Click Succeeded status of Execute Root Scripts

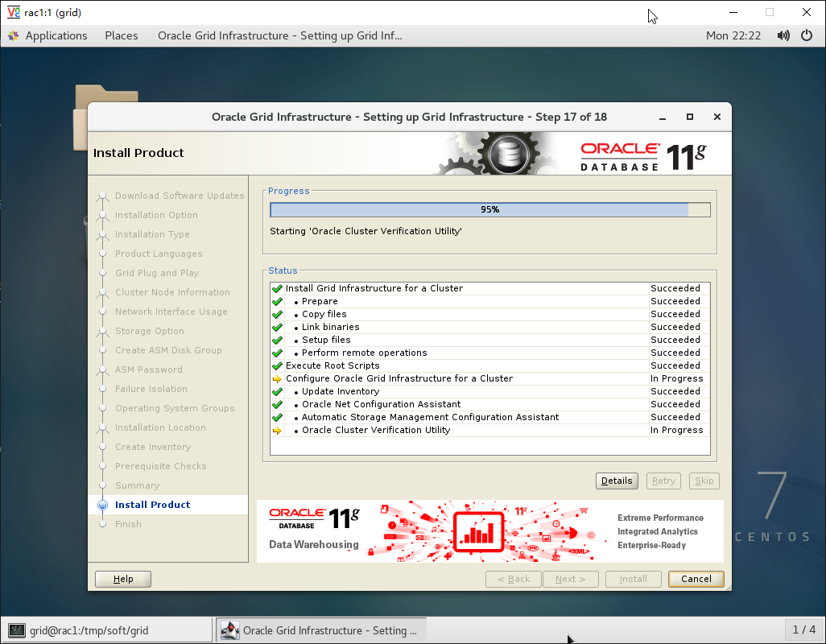[675, 366]
